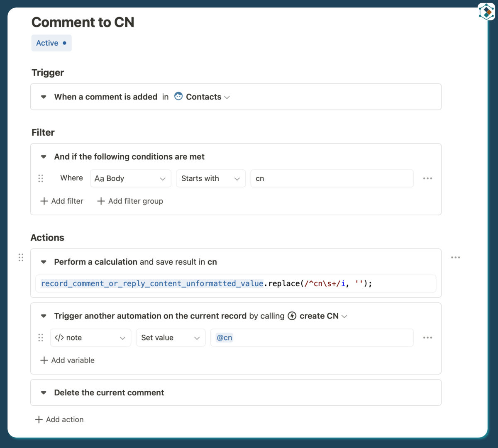Open the calculation action three-dot menu
The image size is (498, 448).
click(x=455, y=258)
